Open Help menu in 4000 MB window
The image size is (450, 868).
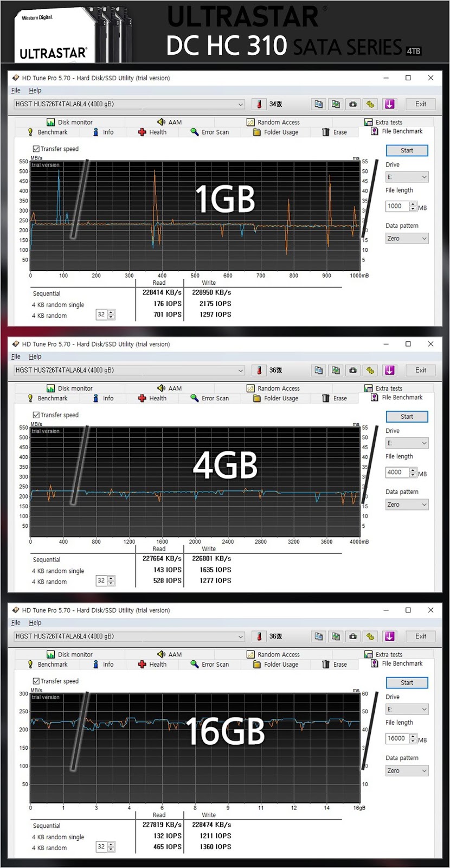[x=35, y=357]
